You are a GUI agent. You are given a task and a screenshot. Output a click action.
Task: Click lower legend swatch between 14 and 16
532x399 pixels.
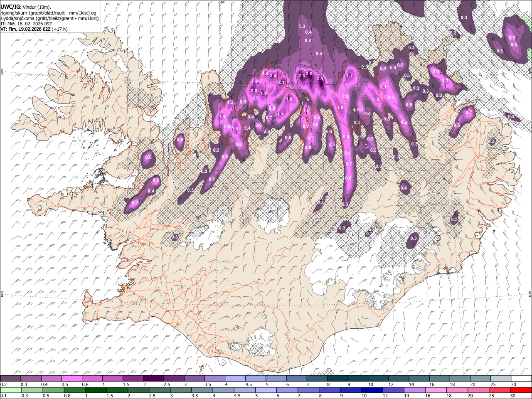click(414, 390)
